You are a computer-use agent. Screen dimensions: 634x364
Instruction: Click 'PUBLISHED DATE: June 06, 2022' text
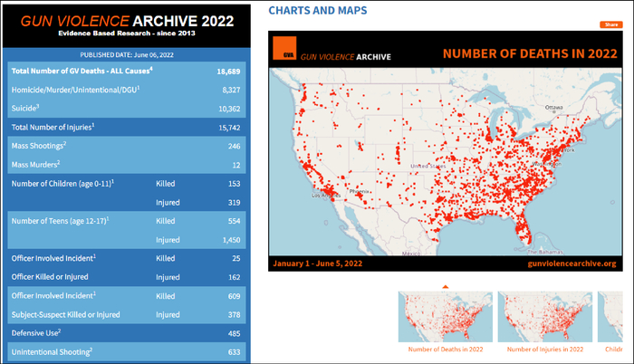(x=127, y=55)
